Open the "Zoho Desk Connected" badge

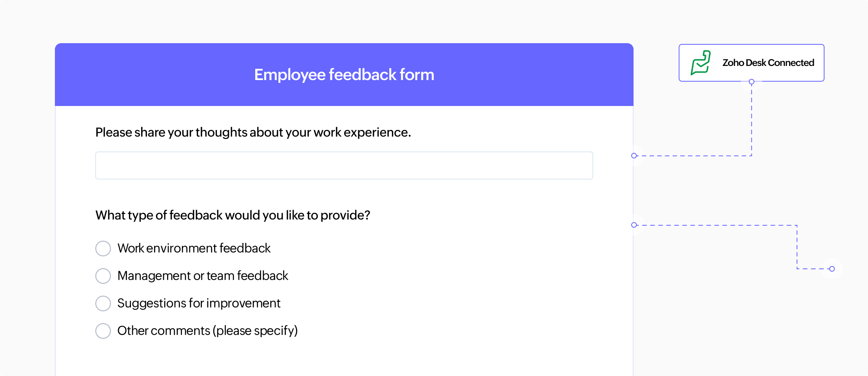(751, 62)
